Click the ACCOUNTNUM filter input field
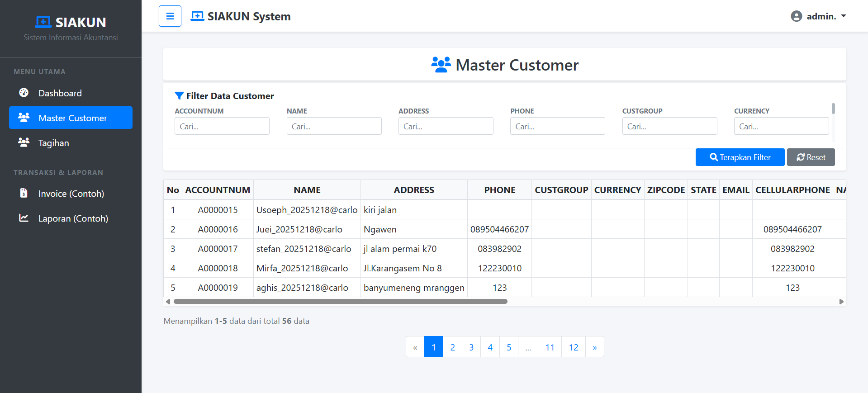Image resolution: width=868 pixels, height=393 pixels. pos(222,126)
